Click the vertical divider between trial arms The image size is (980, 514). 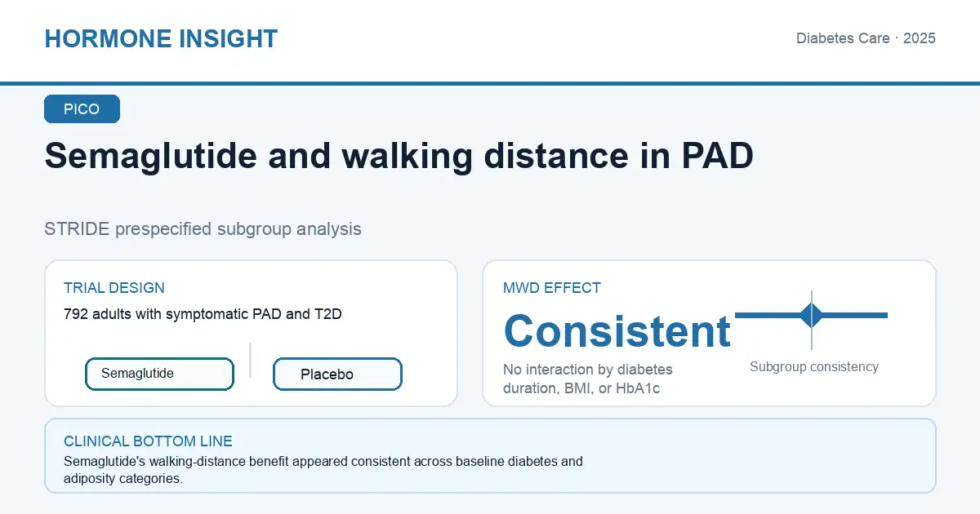[250, 360]
